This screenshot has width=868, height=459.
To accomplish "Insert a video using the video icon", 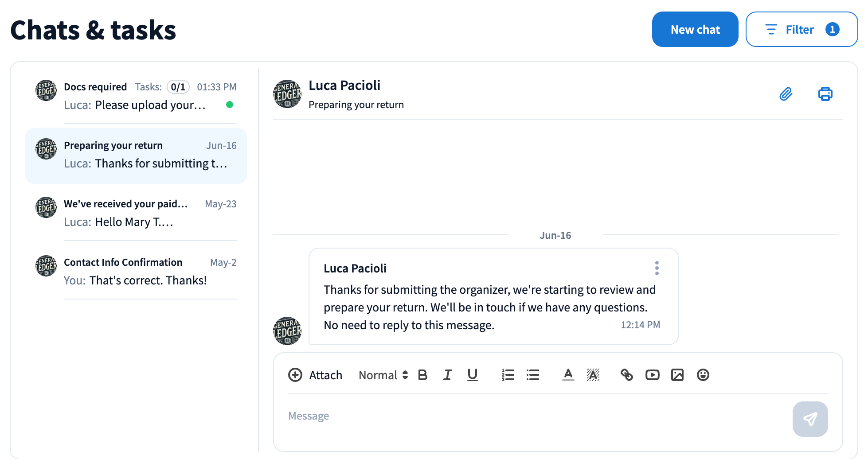I will pyautogui.click(x=652, y=375).
